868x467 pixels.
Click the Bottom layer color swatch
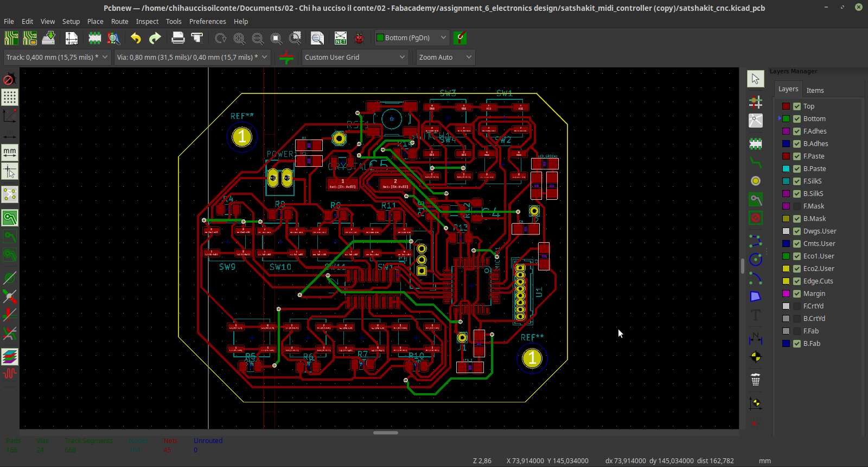coord(786,119)
